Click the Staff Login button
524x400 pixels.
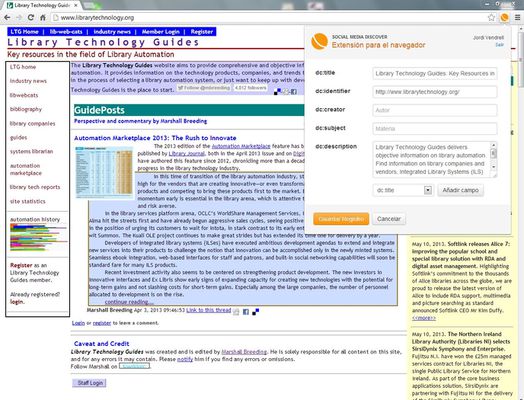[89, 383]
